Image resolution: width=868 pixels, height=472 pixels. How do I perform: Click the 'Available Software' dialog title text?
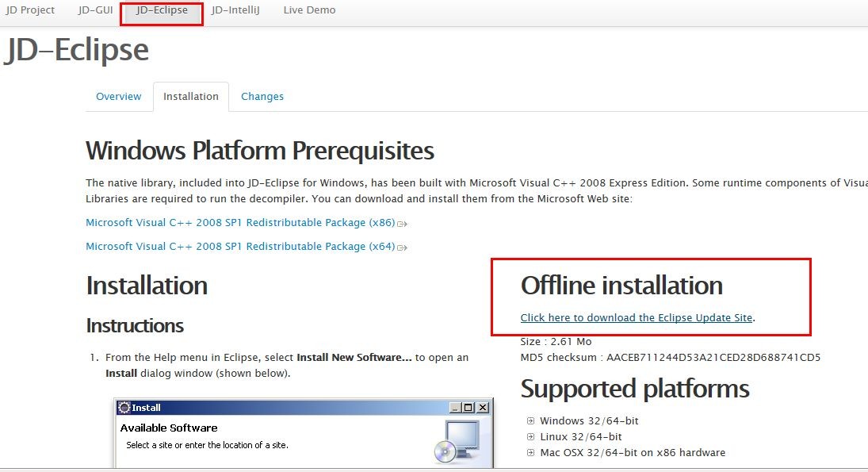click(169, 428)
